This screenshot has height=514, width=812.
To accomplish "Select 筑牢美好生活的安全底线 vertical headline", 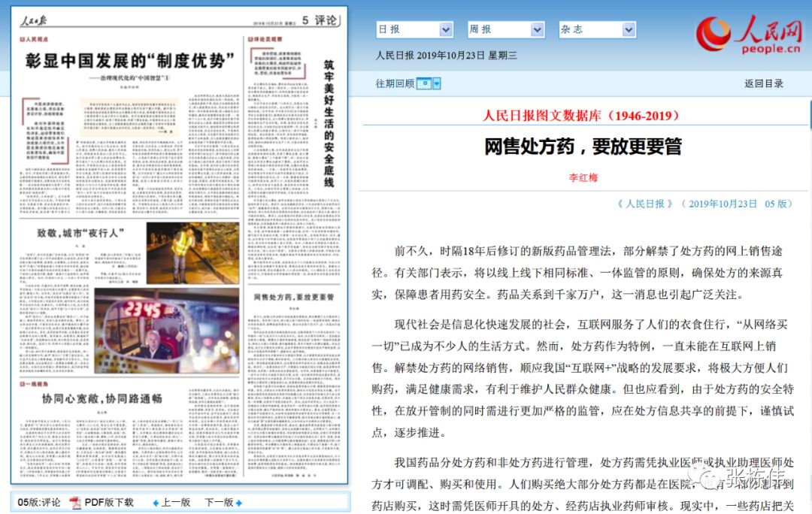I will tap(329, 123).
